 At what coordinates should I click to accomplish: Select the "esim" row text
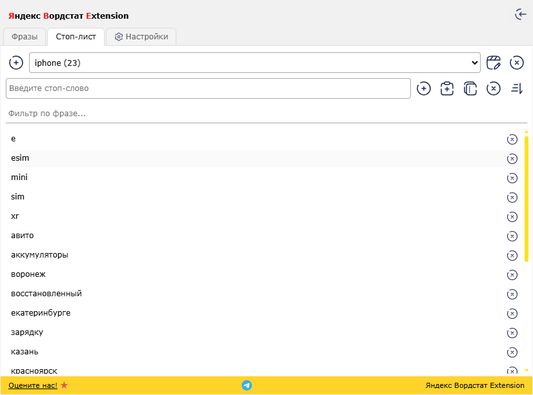20,158
